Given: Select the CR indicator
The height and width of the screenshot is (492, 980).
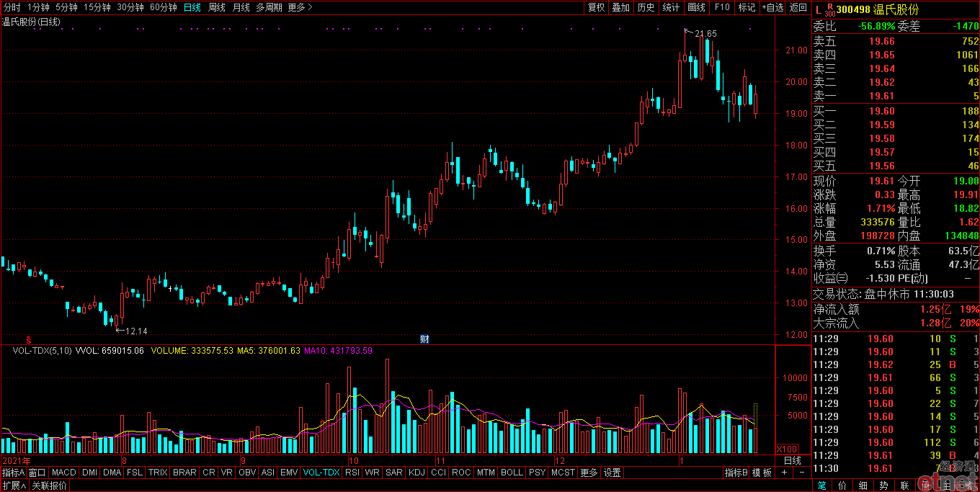Looking at the screenshot, I should click(209, 473).
